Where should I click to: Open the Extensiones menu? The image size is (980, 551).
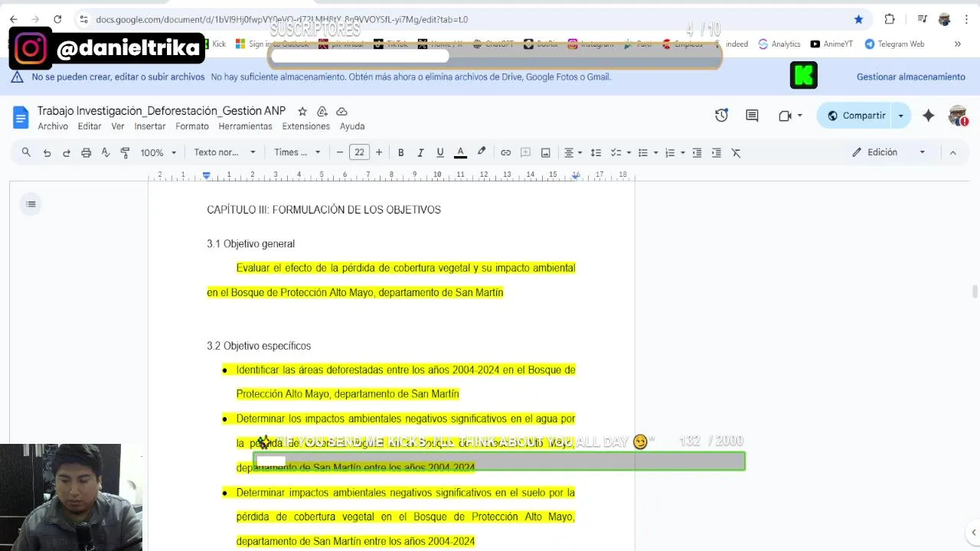pyautogui.click(x=305, y=126)
